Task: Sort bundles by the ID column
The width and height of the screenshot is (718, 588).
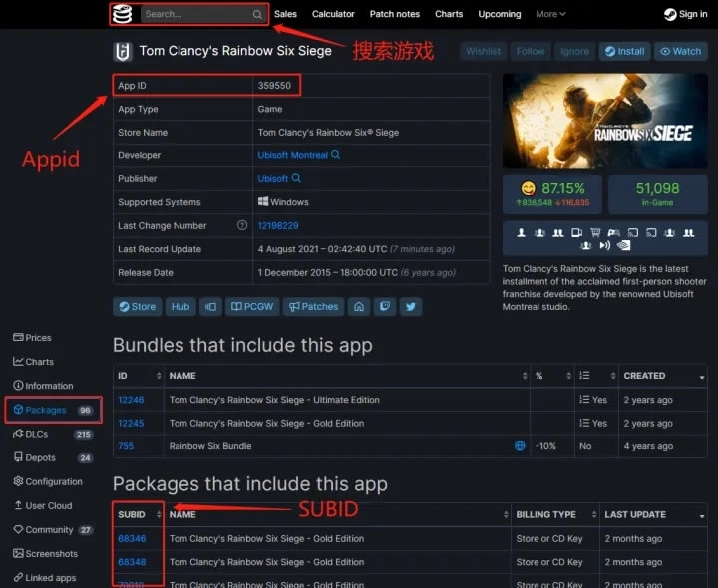Action: [138, 376]
